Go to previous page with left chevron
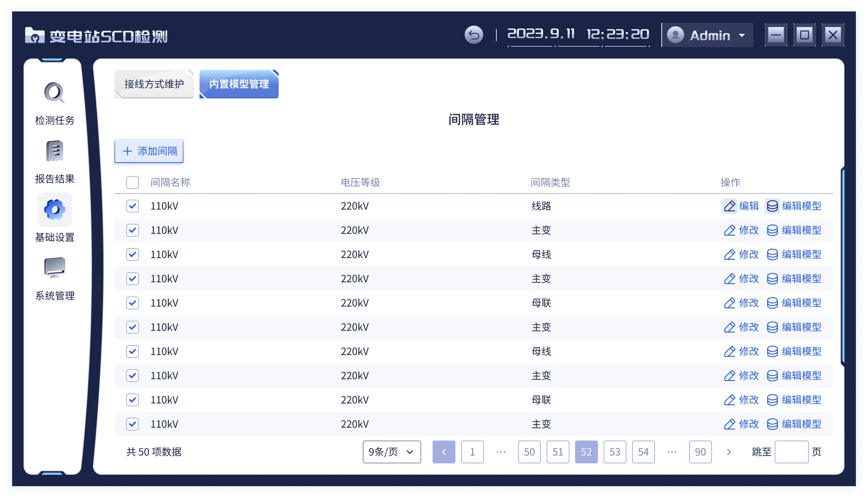The image size is (868, 499). 444,452
